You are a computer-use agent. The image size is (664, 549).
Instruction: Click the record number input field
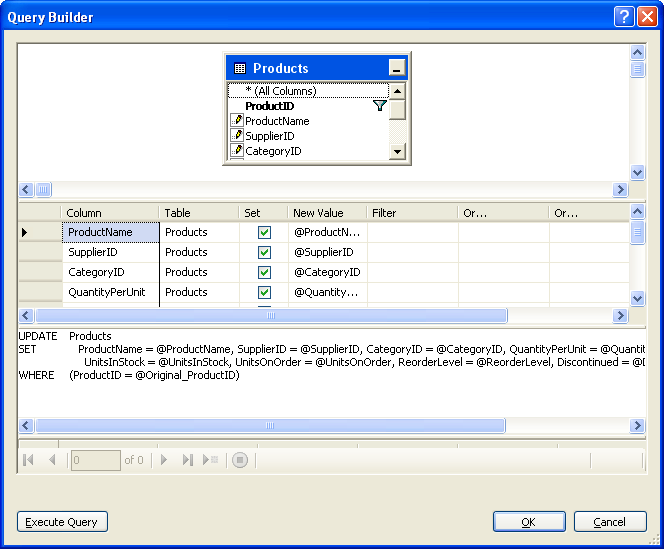(x=95, y=460)
